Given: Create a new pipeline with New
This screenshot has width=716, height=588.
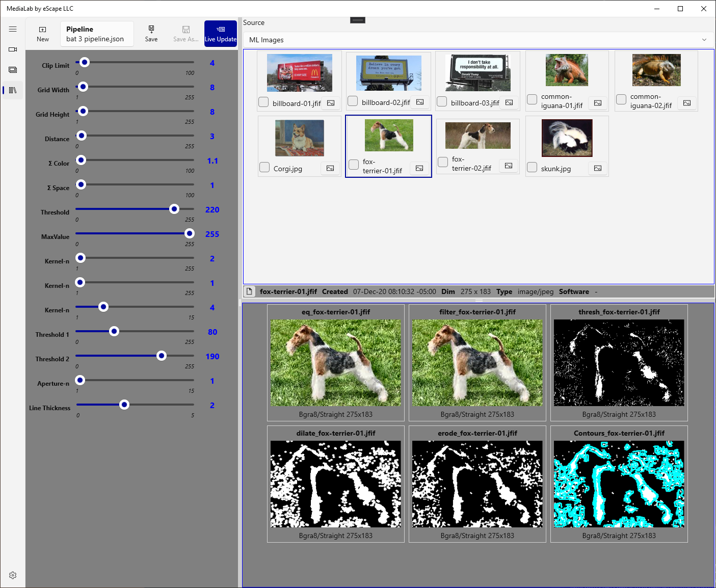Looking at the screenshot, I should point(43,34).
